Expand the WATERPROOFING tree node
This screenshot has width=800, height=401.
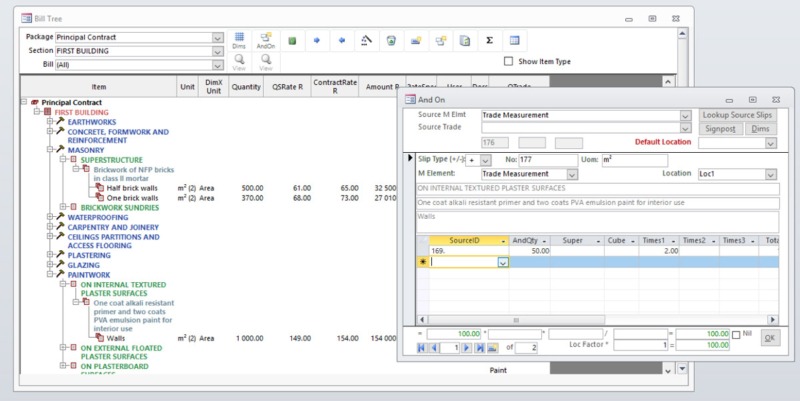coord(50,217)
